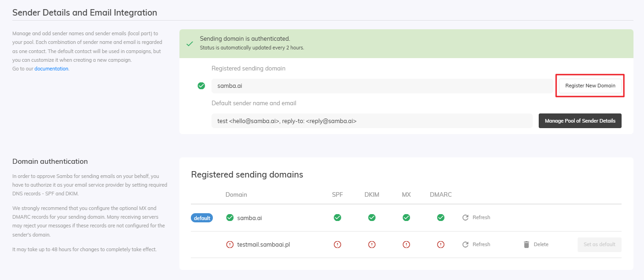Click the refresh arrow icon in testmail.sambaai.pl row
644x280 pixels.
465,244
